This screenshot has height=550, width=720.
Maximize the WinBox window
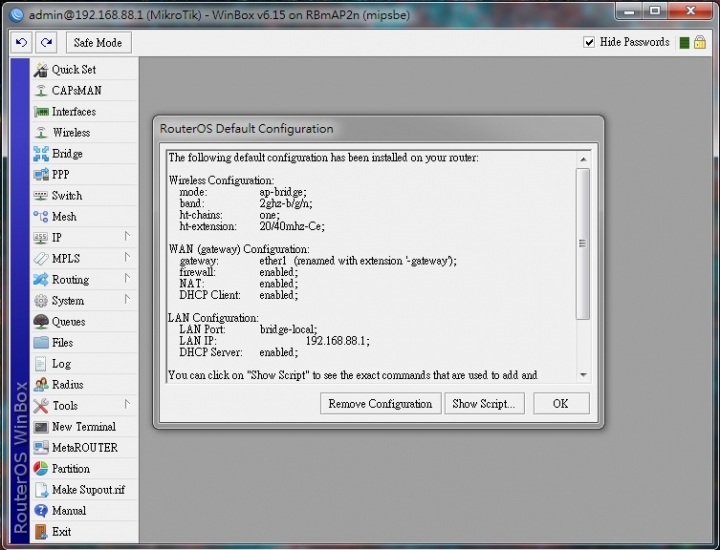pyautogui.click(x=655, y=11)
